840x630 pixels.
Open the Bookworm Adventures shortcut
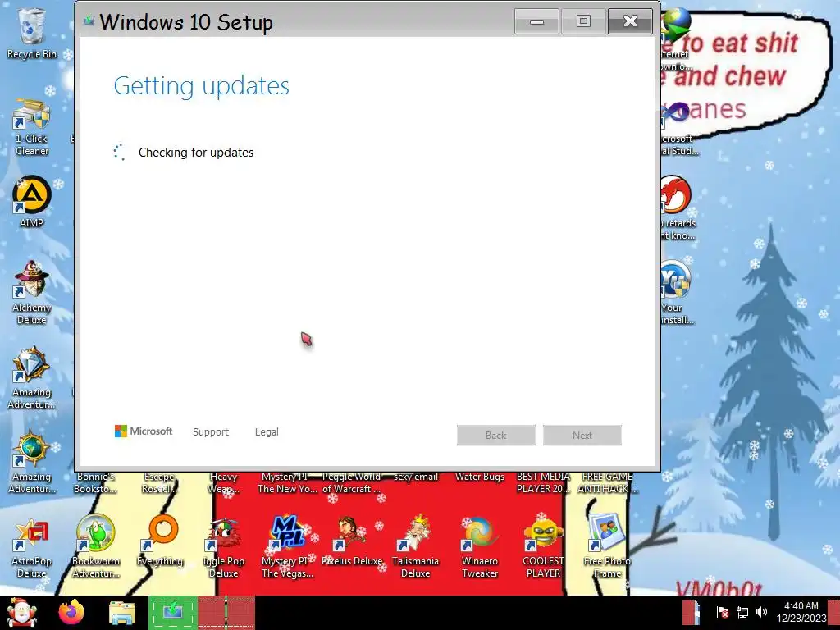[96, 546]
